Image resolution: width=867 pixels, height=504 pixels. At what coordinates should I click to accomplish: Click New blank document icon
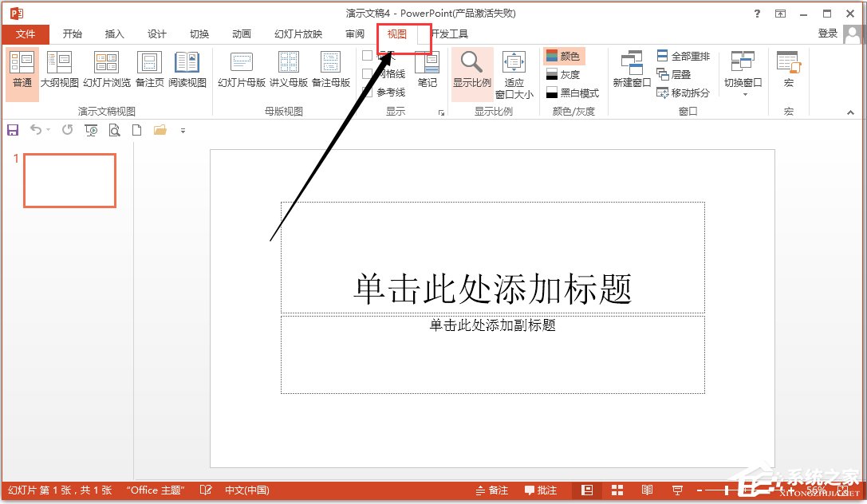pos(136,131)
